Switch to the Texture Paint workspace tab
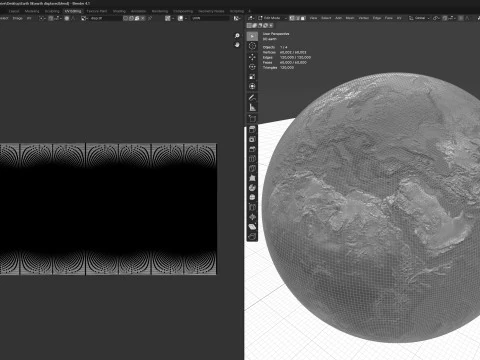 (97, 11)
